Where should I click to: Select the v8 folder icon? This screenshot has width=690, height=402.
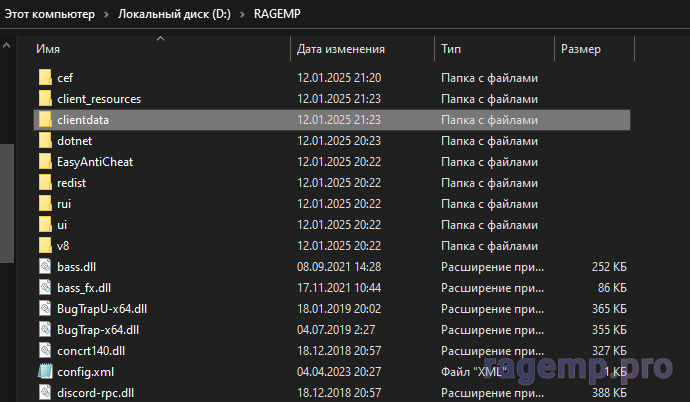[45, 246]
